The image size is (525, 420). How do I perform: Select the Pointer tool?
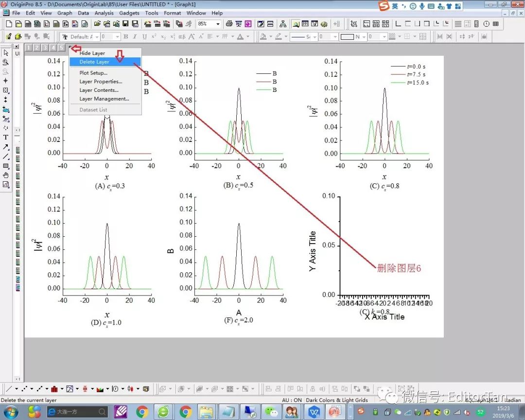pos(6,53)
